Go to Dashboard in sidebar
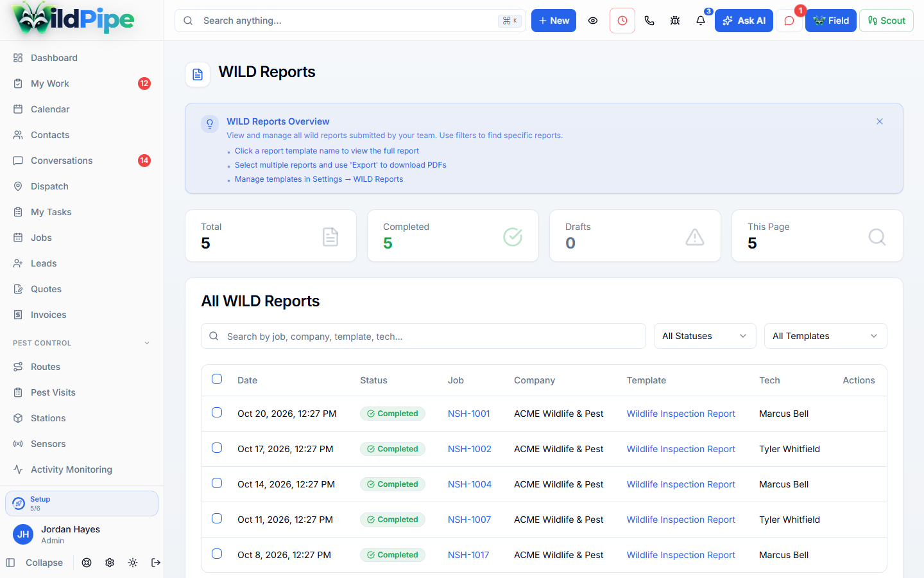 (81, 58)
